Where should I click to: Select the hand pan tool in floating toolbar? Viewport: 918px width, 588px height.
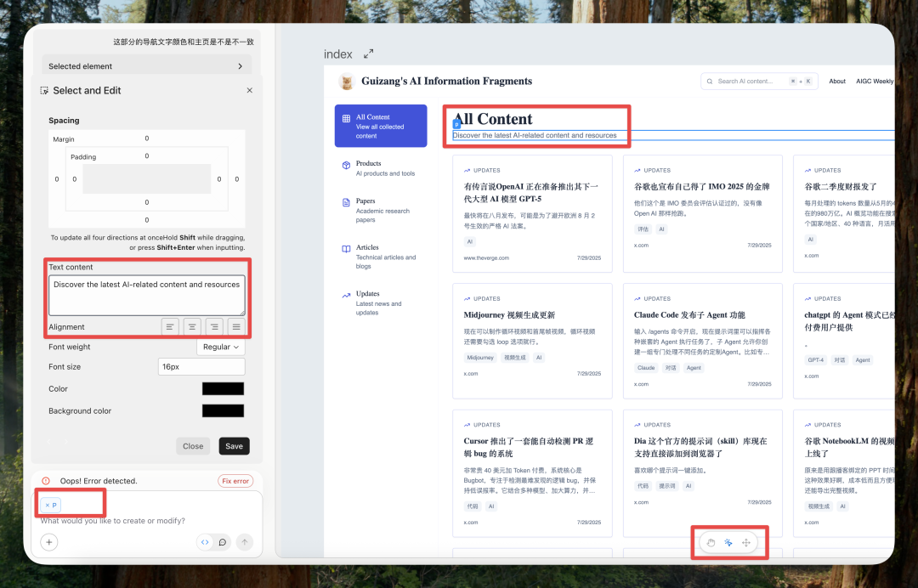point(711,542)
